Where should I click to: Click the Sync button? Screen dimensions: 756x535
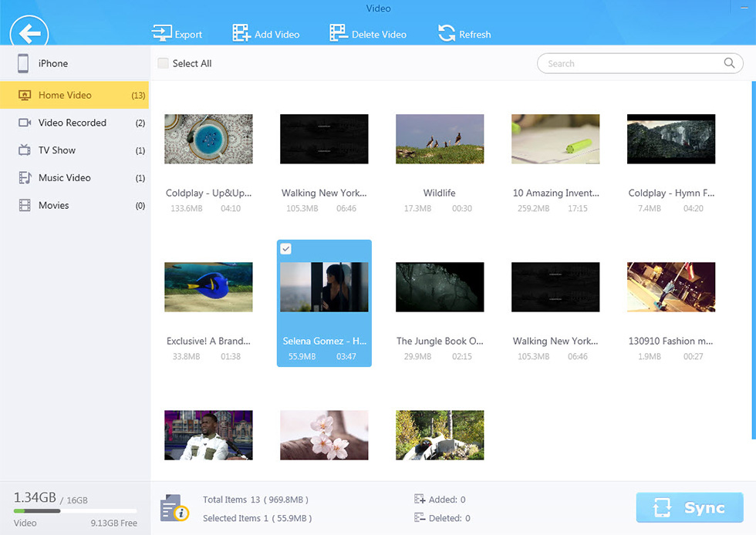[x=690, y=507]
